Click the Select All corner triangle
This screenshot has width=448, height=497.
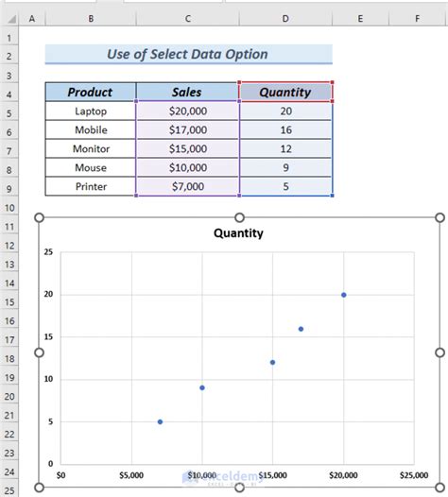tap(11, 19)
